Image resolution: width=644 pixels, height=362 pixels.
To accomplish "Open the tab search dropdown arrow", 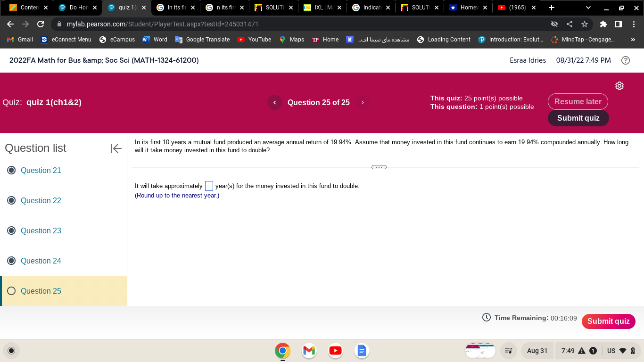I will point(588,8).
